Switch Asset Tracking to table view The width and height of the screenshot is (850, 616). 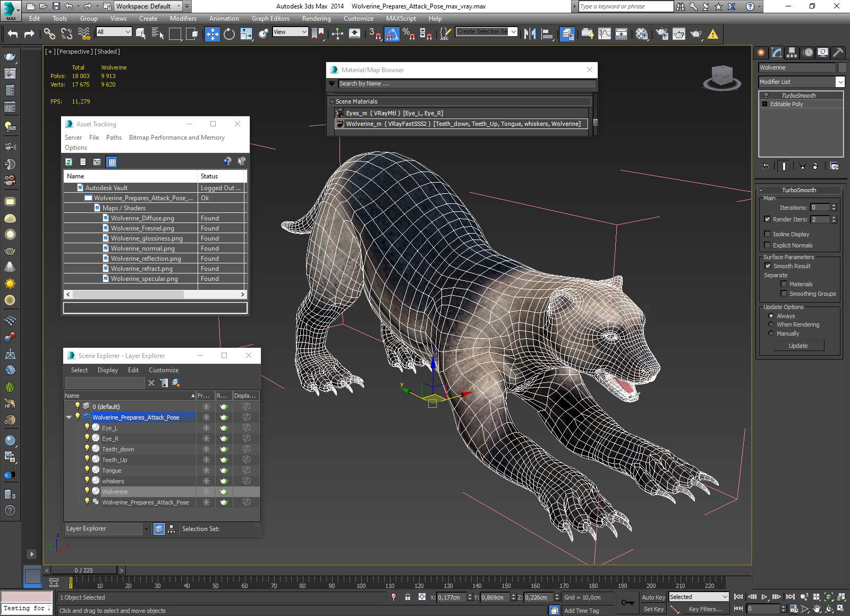click(x=112, y=162)
